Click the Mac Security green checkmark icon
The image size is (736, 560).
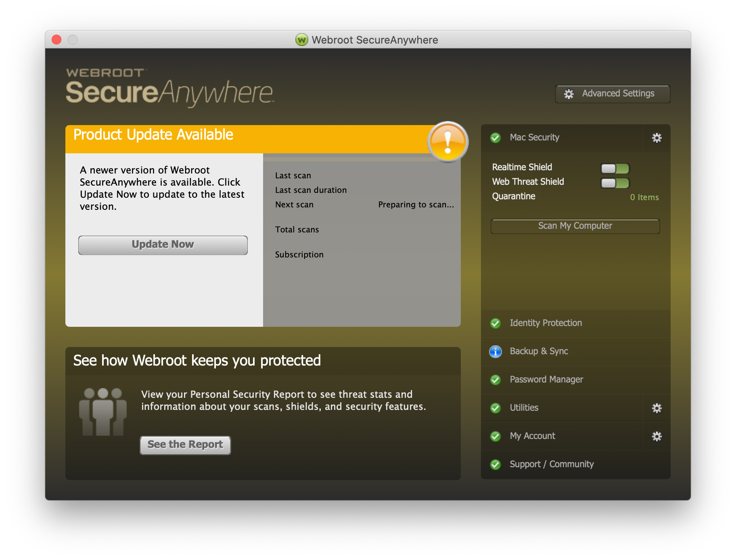(x=496, y=138)
